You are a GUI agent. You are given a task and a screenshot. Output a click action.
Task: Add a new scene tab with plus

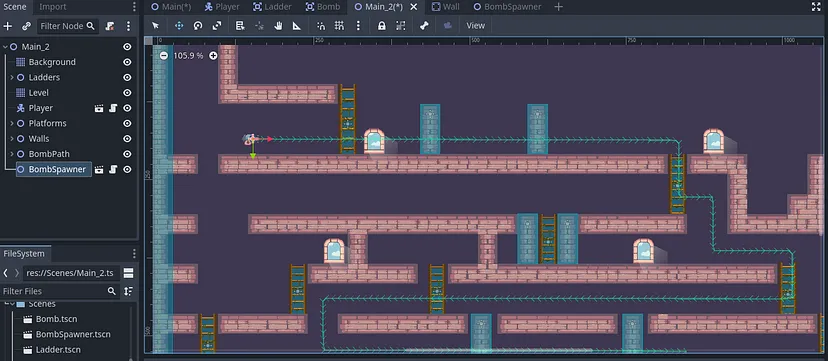coord(558,7)
